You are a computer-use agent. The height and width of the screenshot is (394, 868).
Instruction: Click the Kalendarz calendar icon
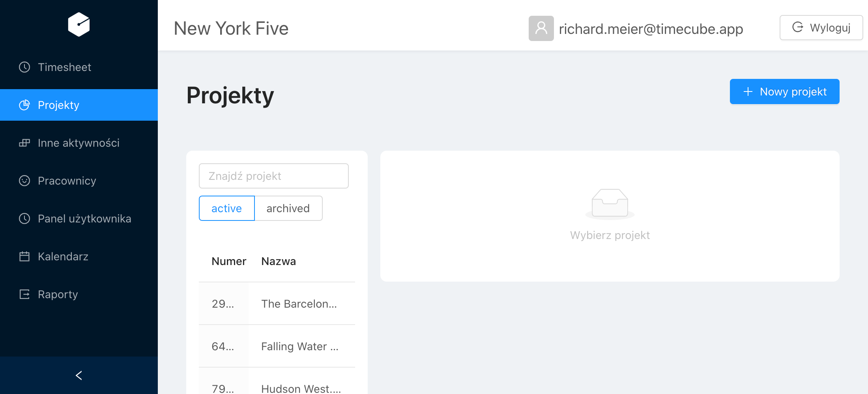point(24,256)
